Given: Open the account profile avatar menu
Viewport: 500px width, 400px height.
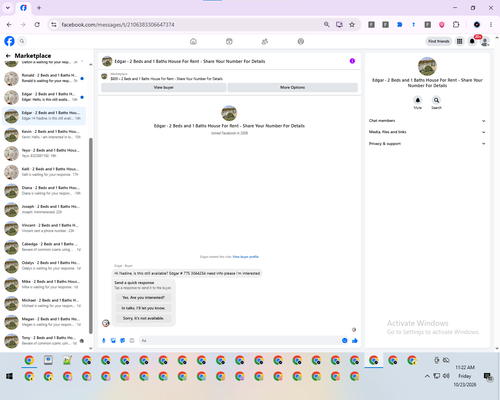Looking at the screenshot, I should tap(485, 41).
